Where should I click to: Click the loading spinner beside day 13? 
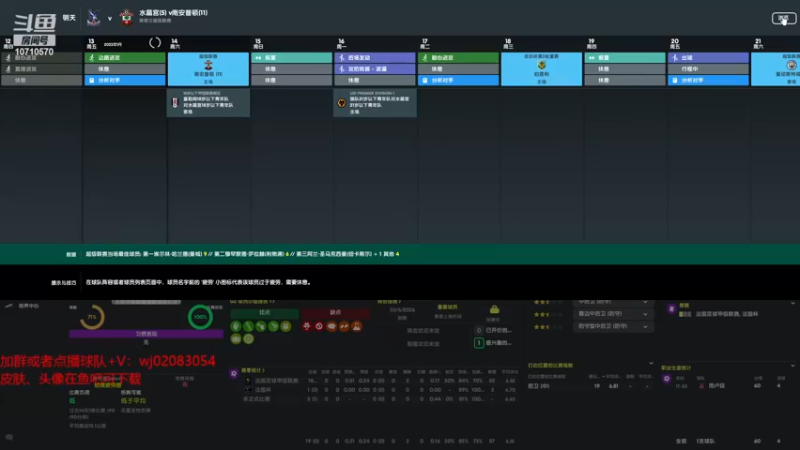point(155,43)
